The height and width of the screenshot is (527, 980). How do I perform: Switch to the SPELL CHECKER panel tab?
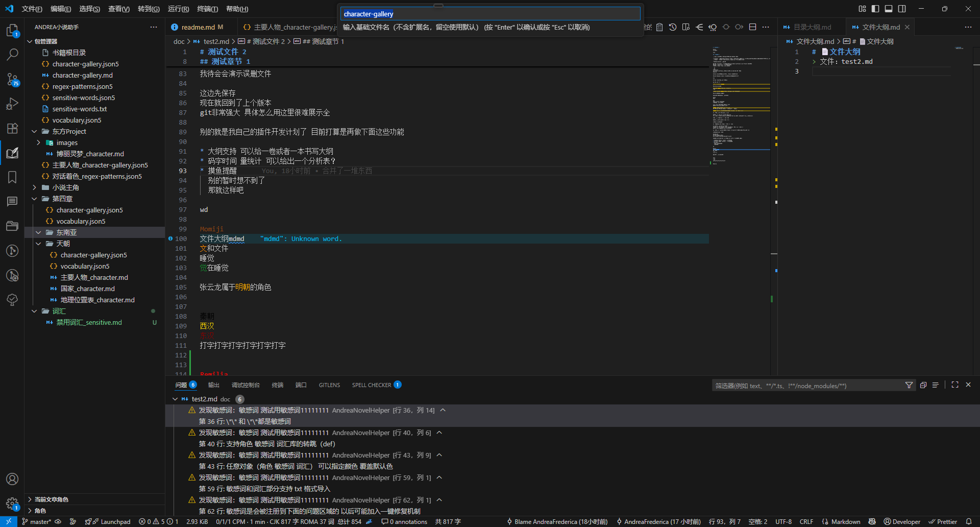(372, 385)
